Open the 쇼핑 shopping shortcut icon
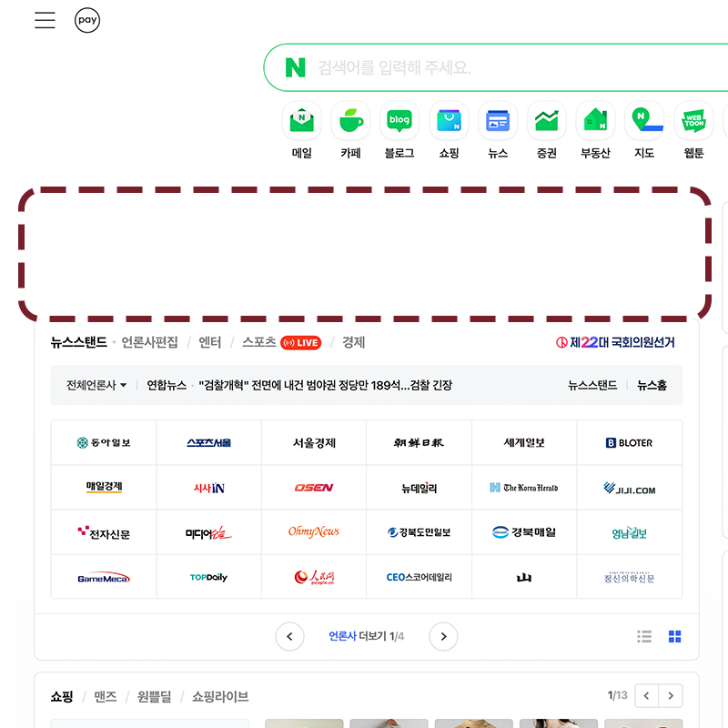Viewport: 728px width, 728px height. click(449, 121)
